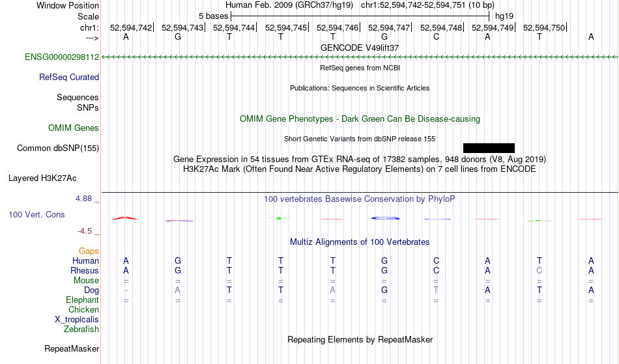
Task: Select the Dog alignment row label
Action: [91, 290]
